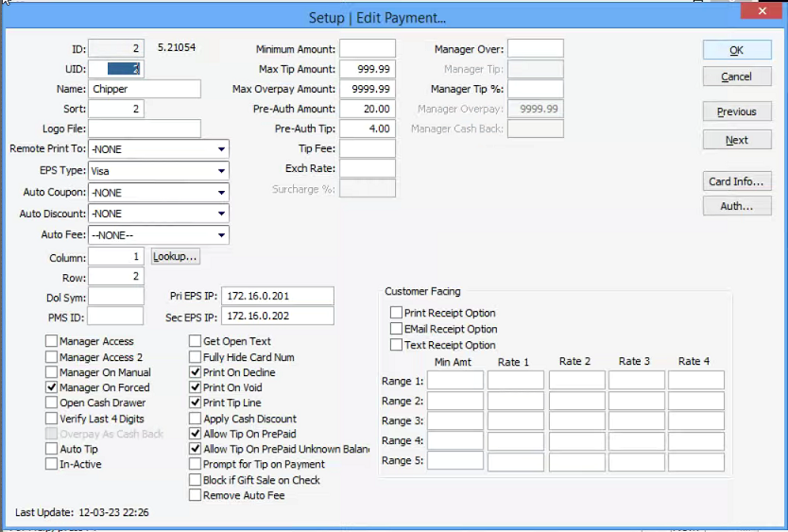Click the Lookup button beside Column

coord(176,256)
